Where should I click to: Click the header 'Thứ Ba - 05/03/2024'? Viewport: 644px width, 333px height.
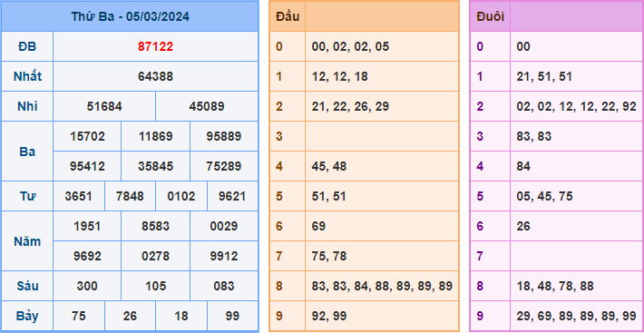click(x=131, y=17)
